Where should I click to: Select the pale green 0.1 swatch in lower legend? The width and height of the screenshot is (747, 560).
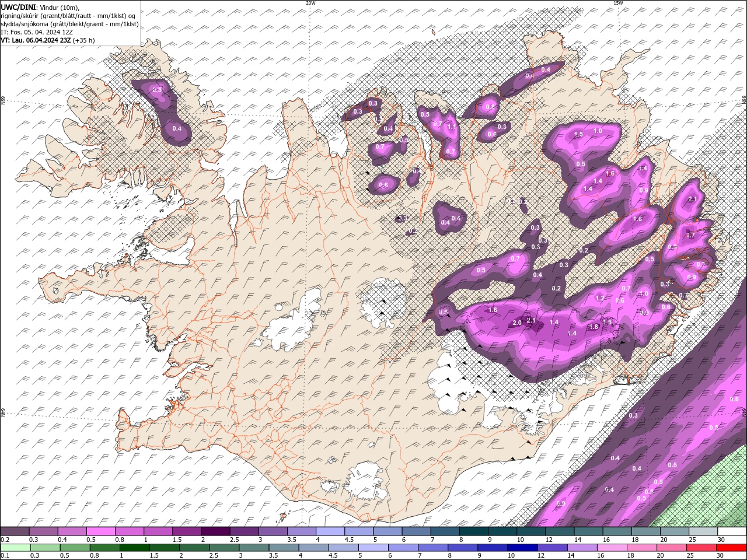pyautogui.click(x=15, y=548)
